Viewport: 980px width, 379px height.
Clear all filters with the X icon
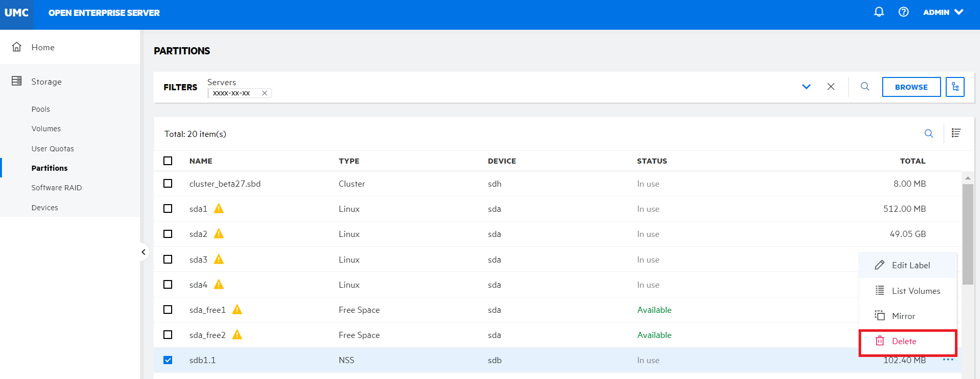pyautogui.click(x=830, y=87)
